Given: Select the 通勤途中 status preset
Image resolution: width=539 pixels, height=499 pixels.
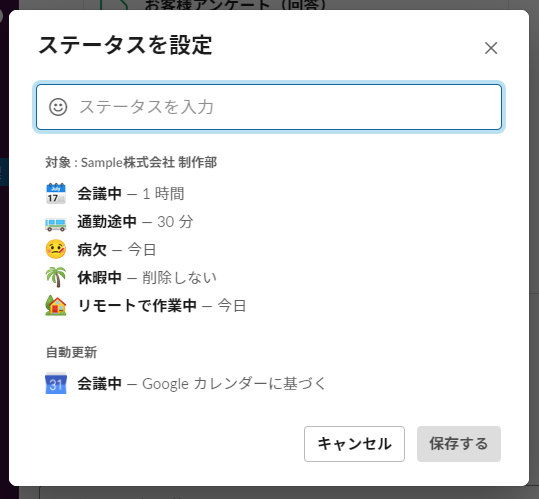Looking at the screenshot, I should coord(119,222).
